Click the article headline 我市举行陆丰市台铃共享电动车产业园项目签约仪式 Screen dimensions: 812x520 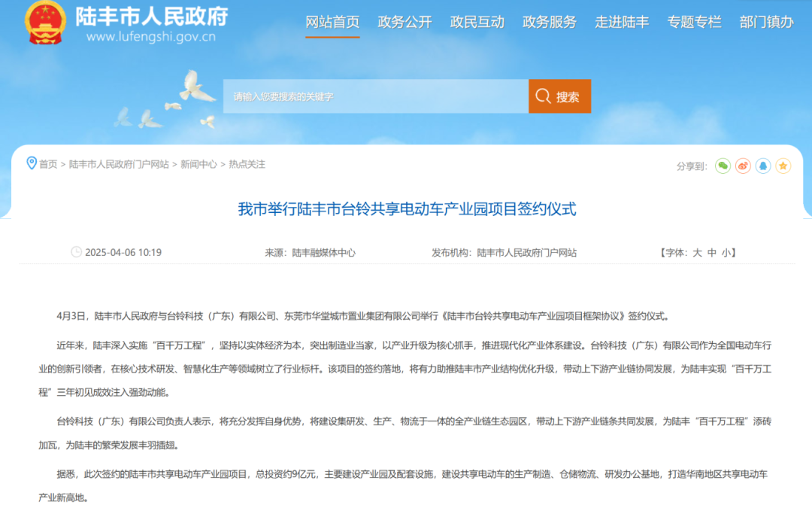tap(407, 209)
